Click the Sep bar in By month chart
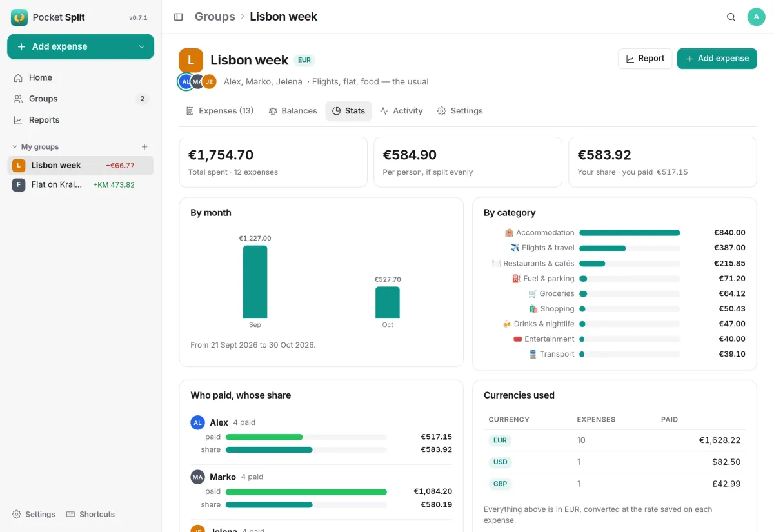 click(255, 282)
